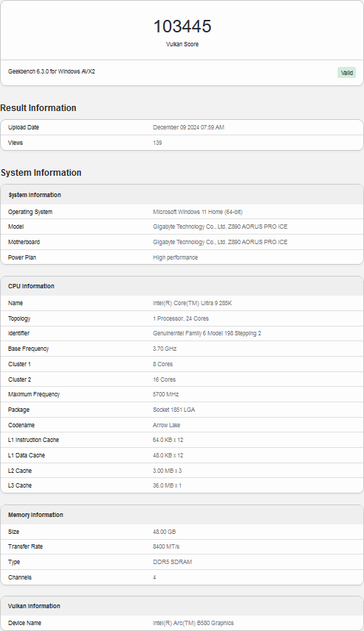The width and height of the screenshot is (364, 631).
Task: Click the L1 Instruction Cache 64.0 KB x 12 value
Action: click(x=168, y=441)
